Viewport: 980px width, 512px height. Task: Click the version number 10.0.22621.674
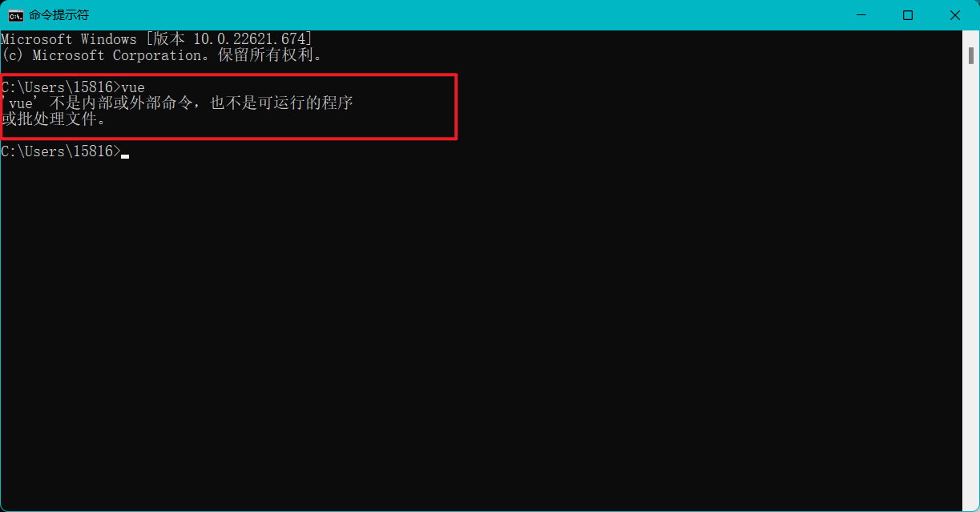pos(252,39)
